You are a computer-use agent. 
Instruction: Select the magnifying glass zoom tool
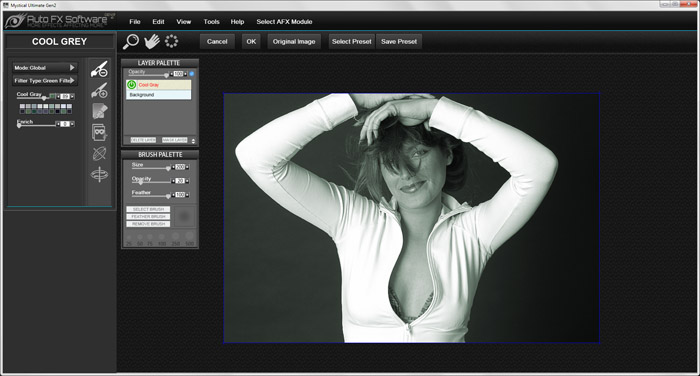[x=131, y=42]
